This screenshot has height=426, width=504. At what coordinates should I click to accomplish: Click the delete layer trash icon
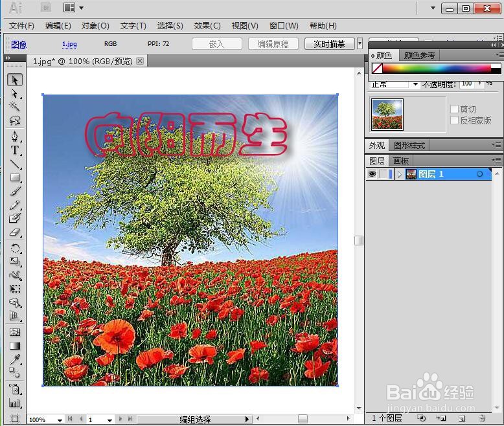point(482,418)
